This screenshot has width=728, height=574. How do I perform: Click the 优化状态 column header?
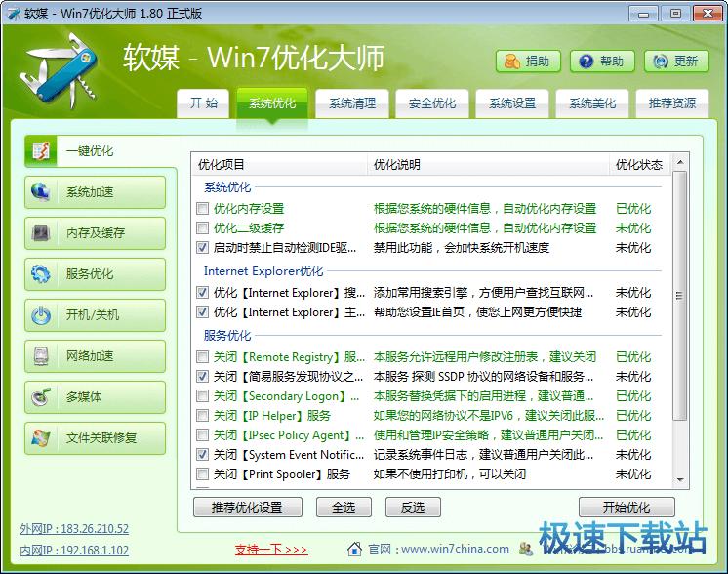[639, 165]
